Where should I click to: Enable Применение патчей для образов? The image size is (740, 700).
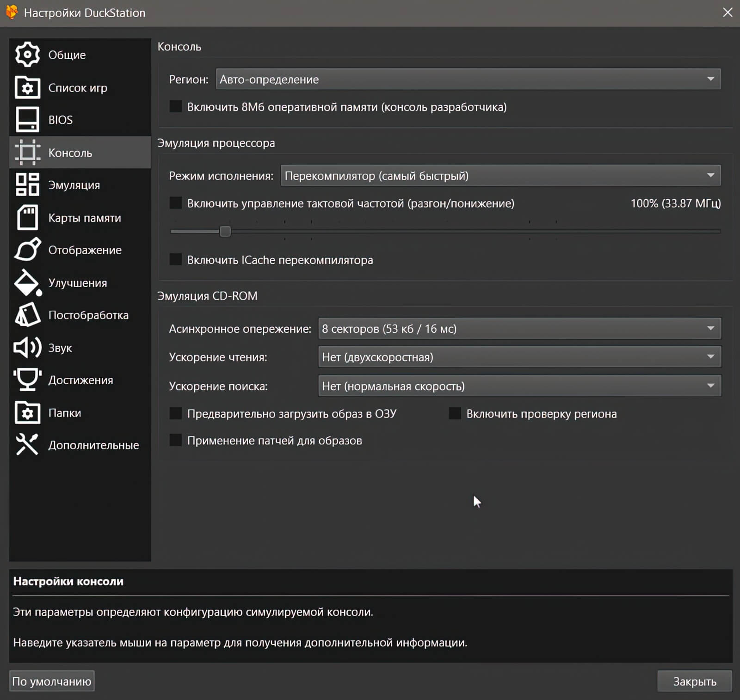(175, 440)
